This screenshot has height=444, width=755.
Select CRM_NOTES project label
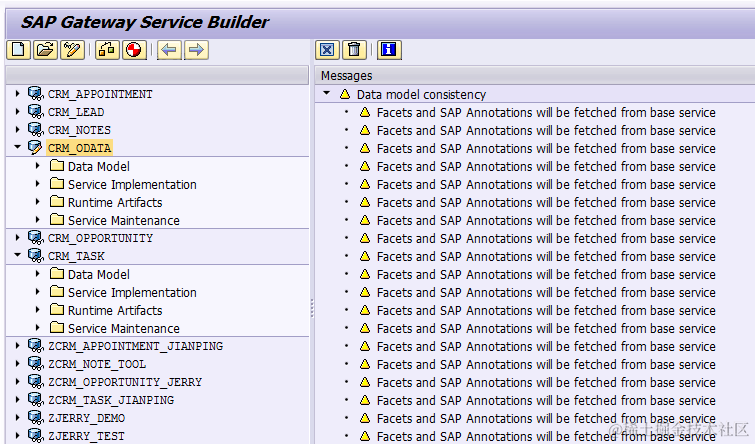(x=79, y=130)
